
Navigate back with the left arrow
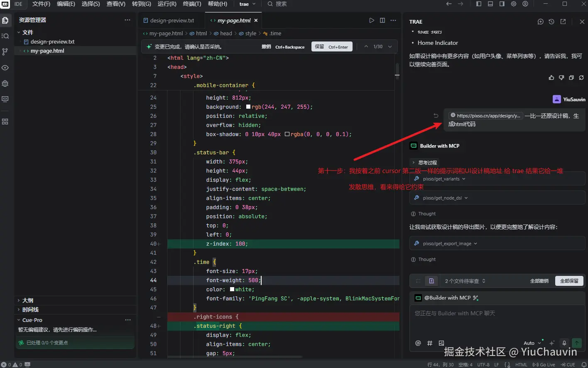coord(449,4)
